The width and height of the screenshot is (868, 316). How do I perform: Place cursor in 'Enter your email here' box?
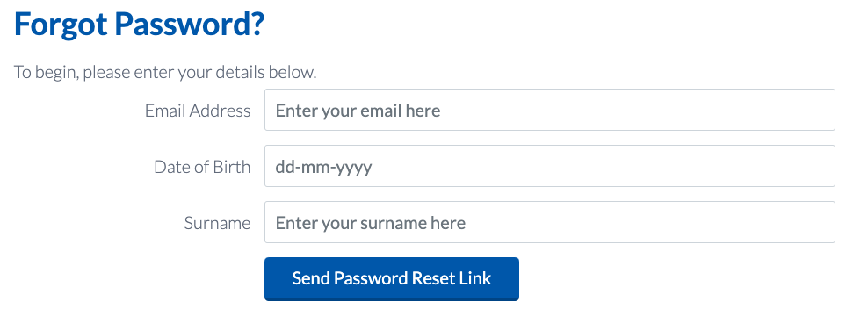(550, 110)
